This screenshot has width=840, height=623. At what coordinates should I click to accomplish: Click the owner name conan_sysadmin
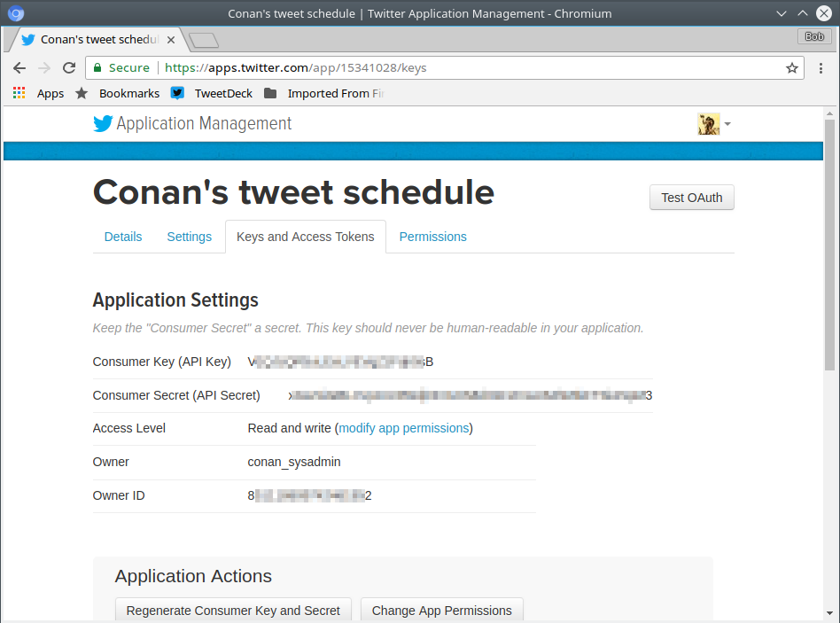(x=294, y=462)
